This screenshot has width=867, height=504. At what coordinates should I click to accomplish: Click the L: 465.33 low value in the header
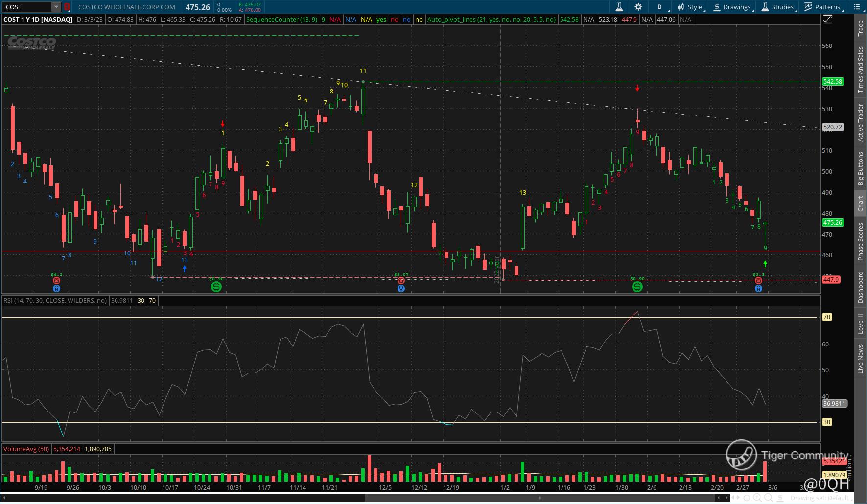(x=173, y=20)
